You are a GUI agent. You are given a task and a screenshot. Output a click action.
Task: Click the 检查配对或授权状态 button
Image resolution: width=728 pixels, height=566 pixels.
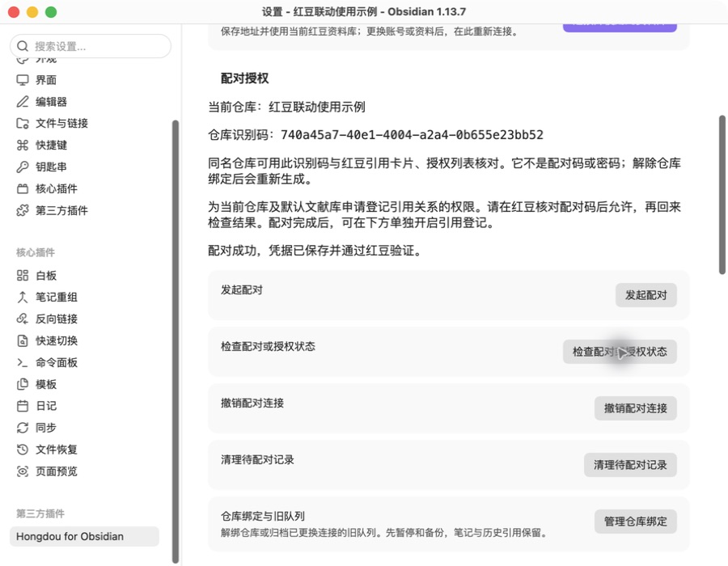click(620, 352)
